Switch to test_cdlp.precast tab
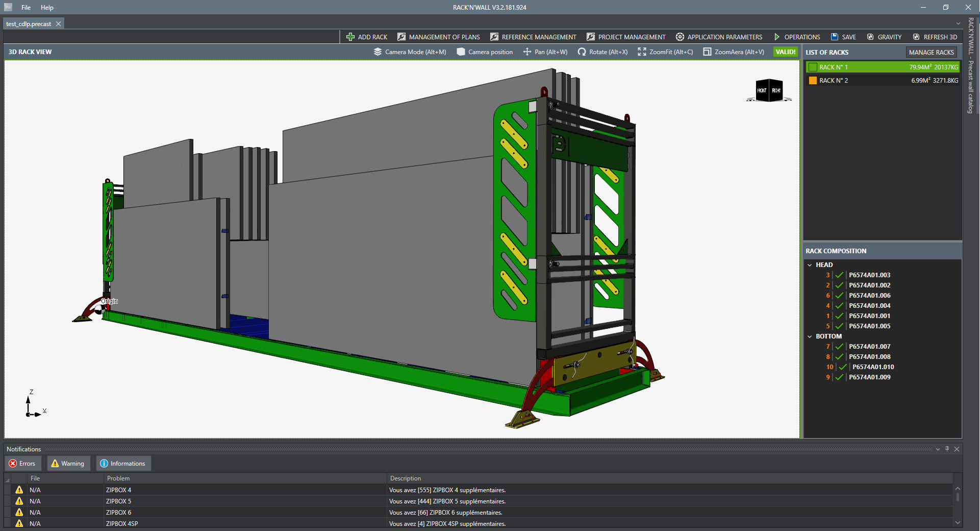 click(x=29, y=24)
